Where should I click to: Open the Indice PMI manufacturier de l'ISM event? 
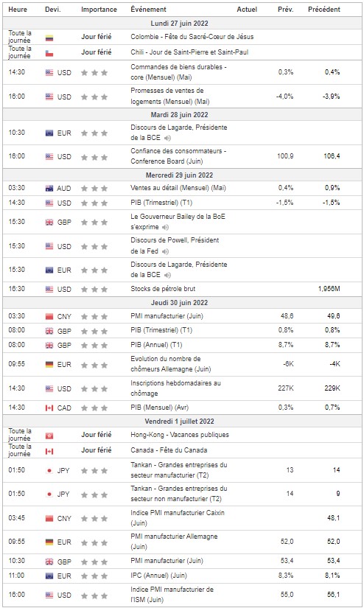pyautogui.click(x=172, y=595)
